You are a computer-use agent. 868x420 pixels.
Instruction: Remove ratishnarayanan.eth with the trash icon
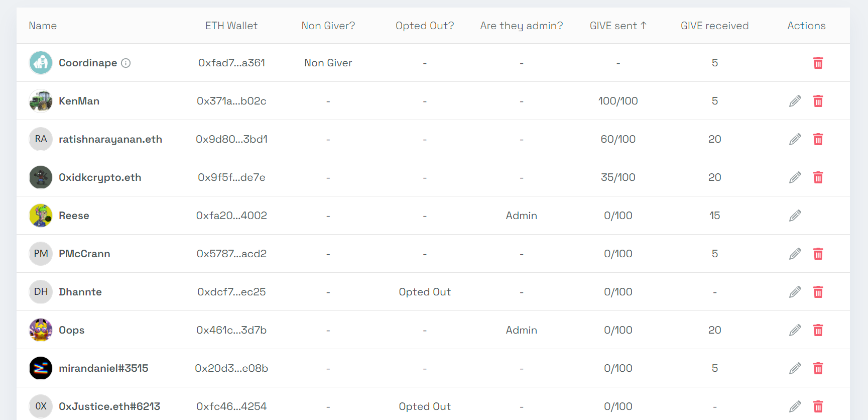(818, 139)
